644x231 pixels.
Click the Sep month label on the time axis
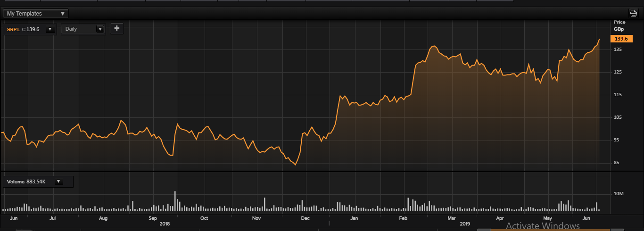pos(153,218)
